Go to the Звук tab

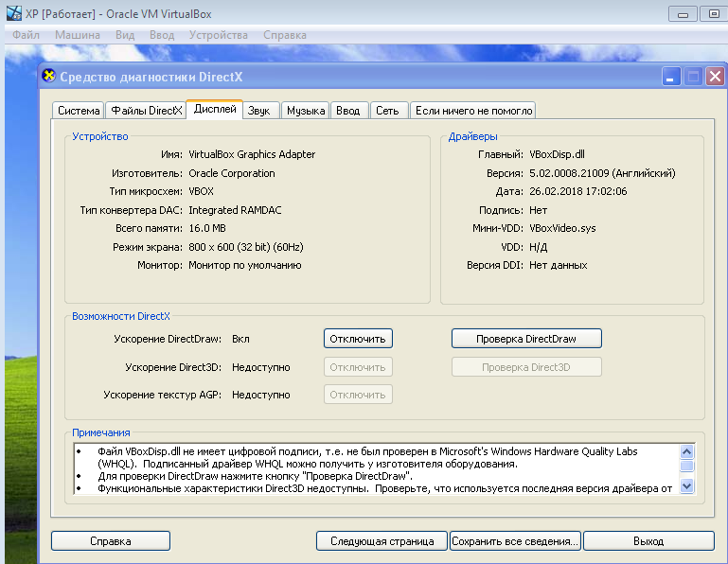point(259,111)
